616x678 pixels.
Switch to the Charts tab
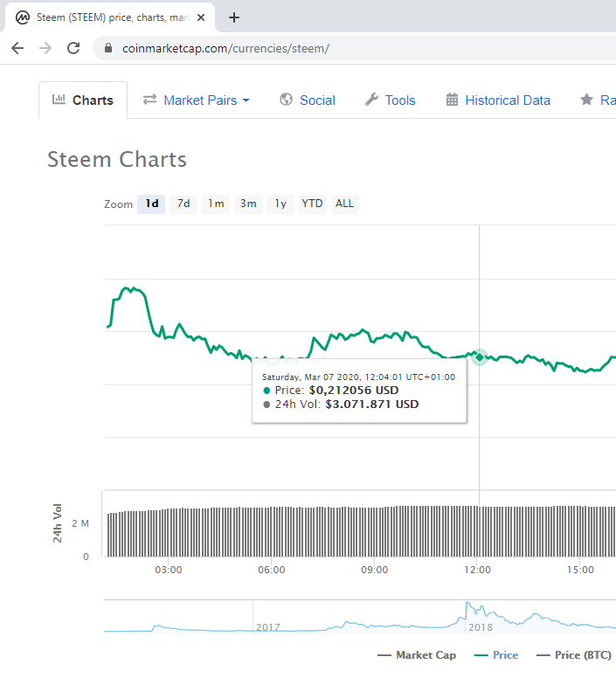[x=83, y=100]
